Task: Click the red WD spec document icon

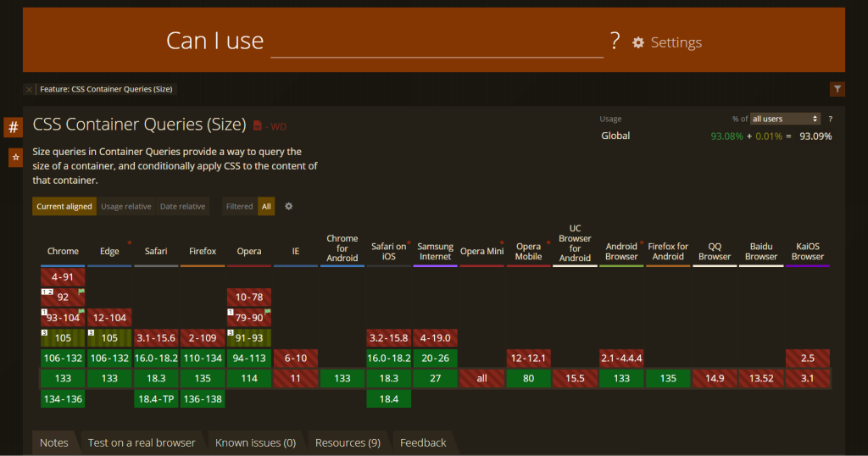Action: pyautogui.click(x=258, y=125)
